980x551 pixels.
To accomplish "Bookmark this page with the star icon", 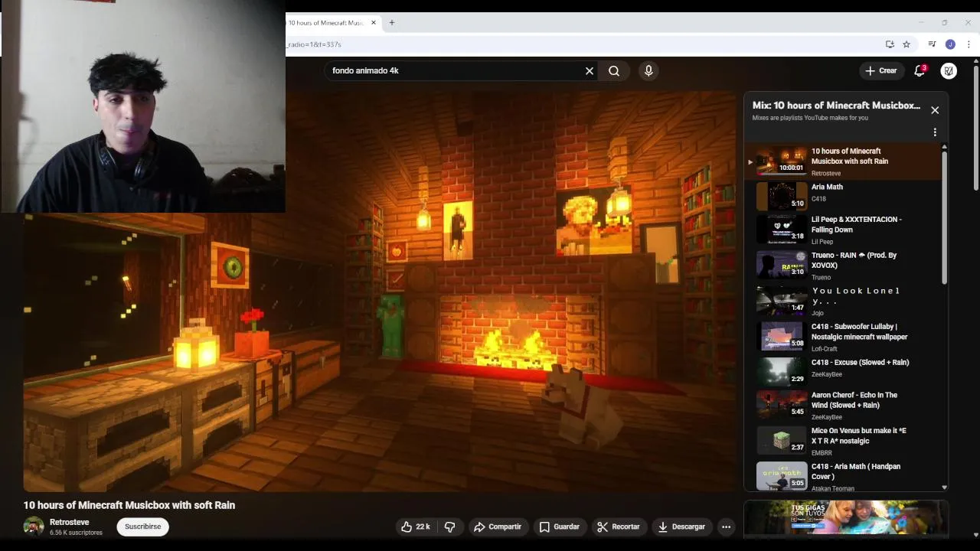I will coord(906,44).
